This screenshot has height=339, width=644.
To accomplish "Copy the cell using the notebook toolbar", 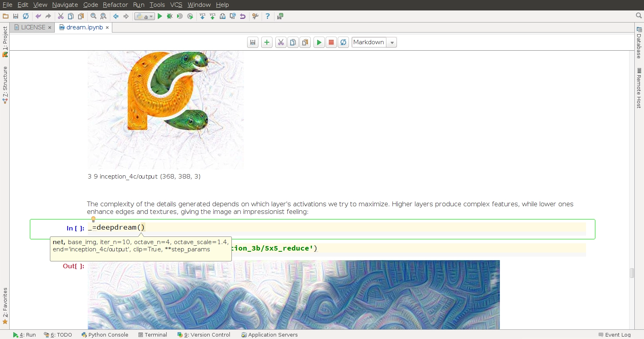I will pos(293,42).
